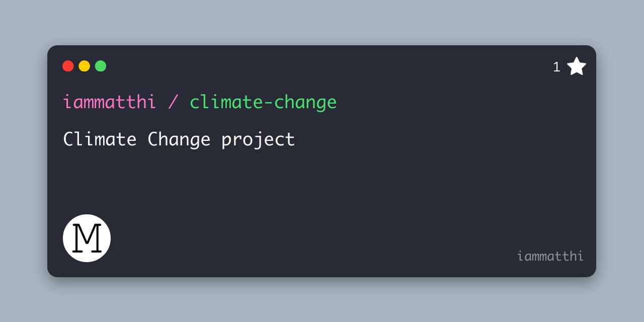Click the yellow minimize dot
644x322 pixels.
tap(84, 66)
